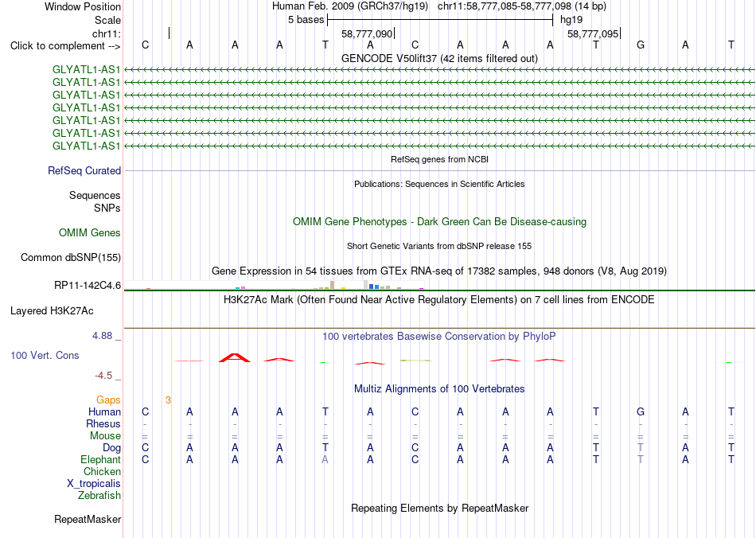Image resolution: width=756 pixels, height=538 pixels.
Task: Click the topmost GLYATL1-AS1 transcript label
Action: [86, 69]
